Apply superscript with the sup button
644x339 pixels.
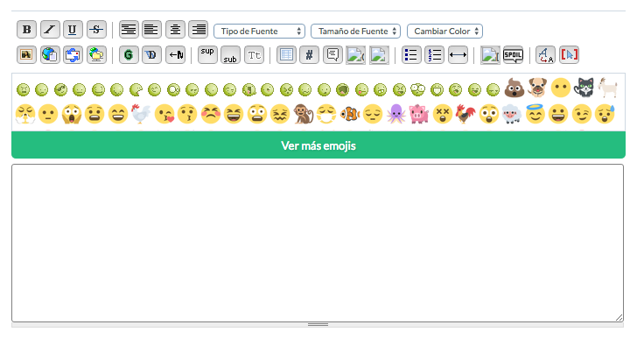pos(207,54)
